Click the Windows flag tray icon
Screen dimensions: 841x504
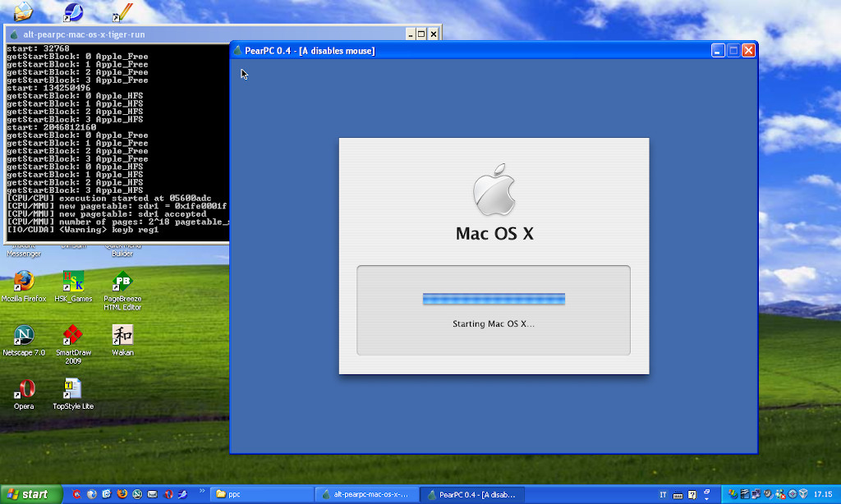click(x=732, y=494)
